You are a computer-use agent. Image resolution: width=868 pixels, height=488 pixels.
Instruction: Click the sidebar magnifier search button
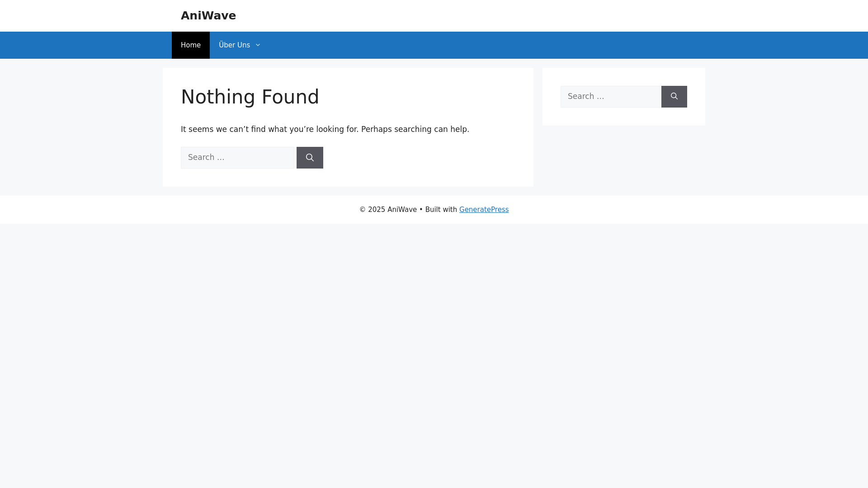(674, 97)
